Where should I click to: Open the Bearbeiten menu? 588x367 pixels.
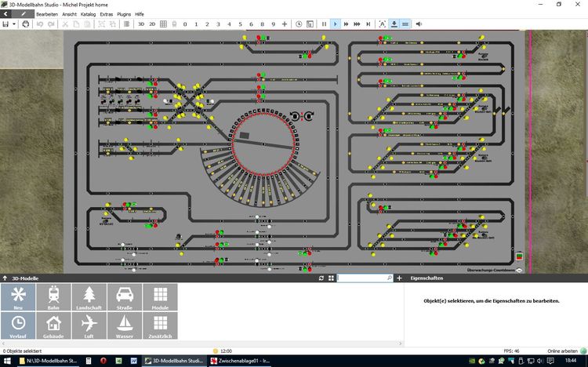click(x=46, y=14)
